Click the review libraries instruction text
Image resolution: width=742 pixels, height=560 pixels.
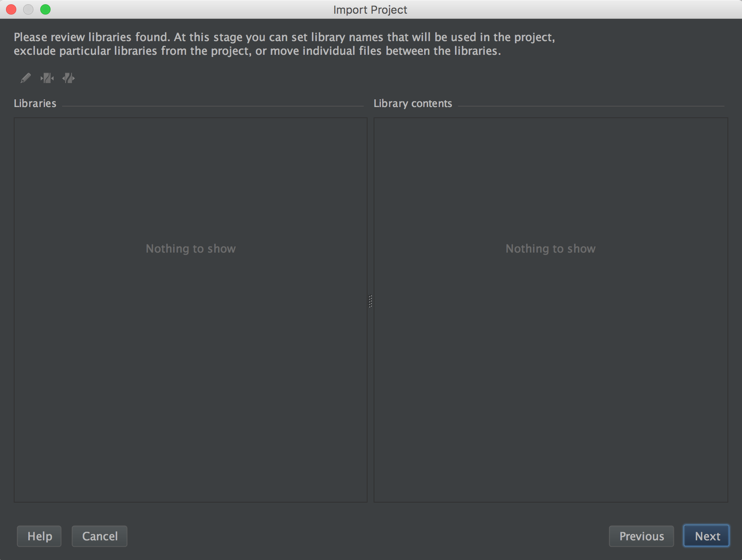(x=284, y=43)
